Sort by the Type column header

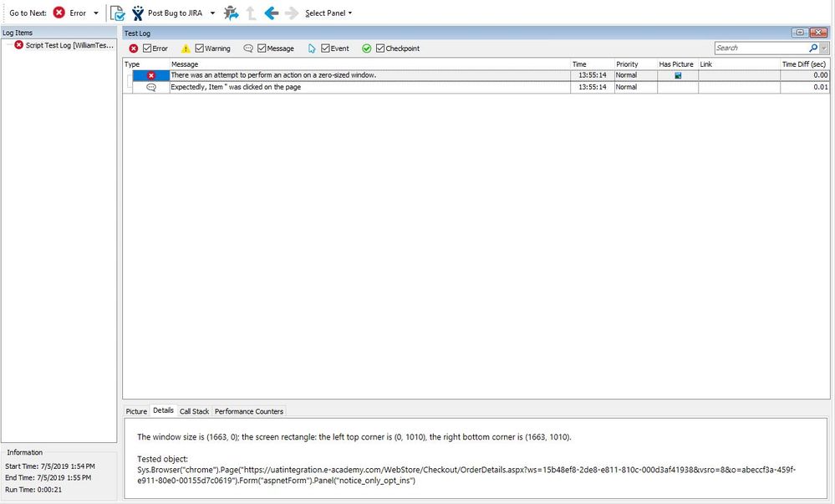click(x=146, y=64)
